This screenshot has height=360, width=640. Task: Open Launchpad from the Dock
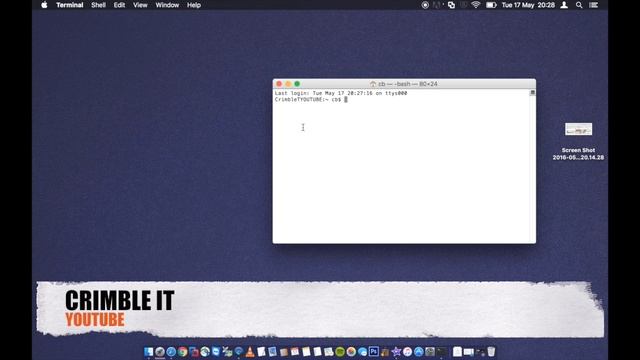160,351
